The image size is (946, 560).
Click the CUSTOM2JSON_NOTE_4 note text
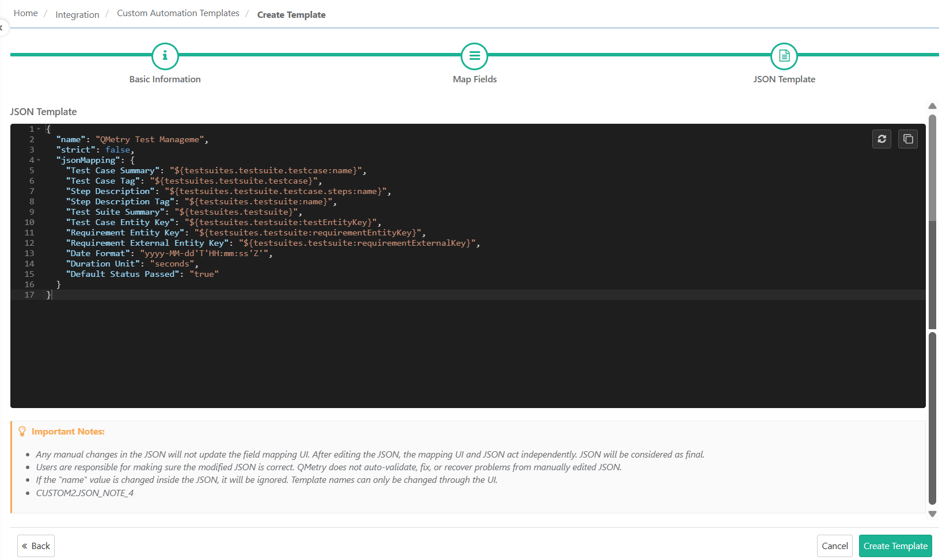(x=85, y=493)
